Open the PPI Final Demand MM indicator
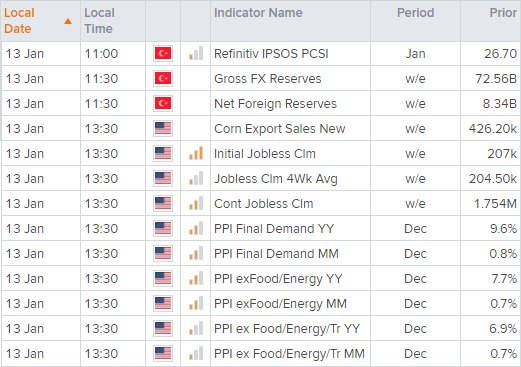This screenshot has width=521, height=367. coord(276,254)
